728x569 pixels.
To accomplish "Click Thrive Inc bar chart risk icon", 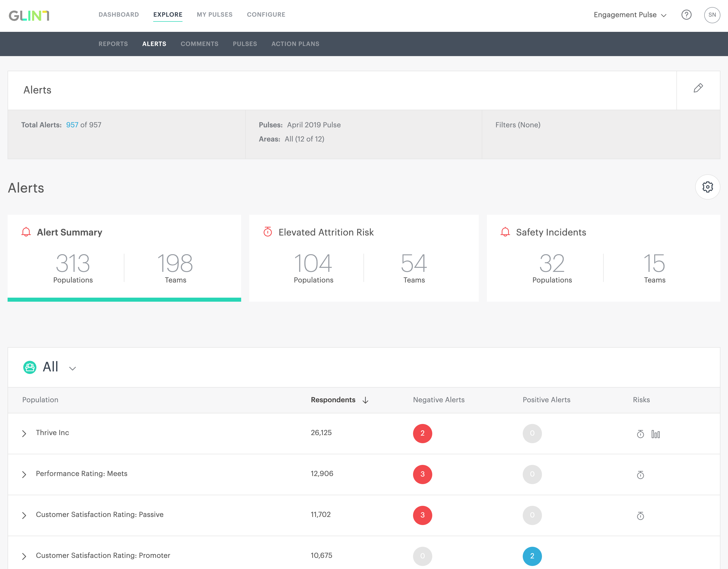I will pyautogui.click(x=655, y=434).
